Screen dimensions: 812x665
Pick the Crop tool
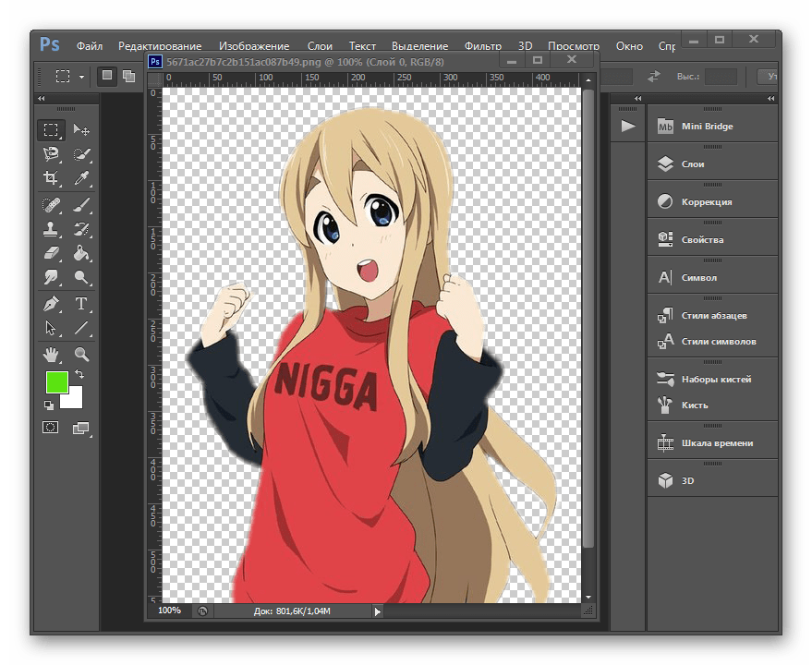tap(51, 178)
